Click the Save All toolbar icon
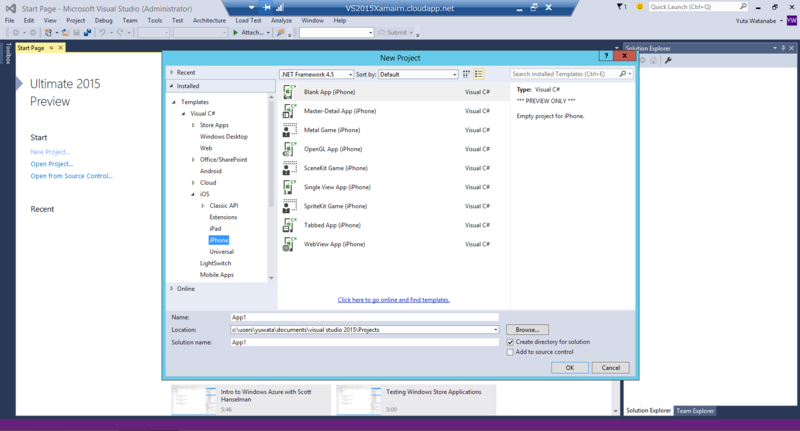The width and height of the screenshot is (800, 431). 88,33
